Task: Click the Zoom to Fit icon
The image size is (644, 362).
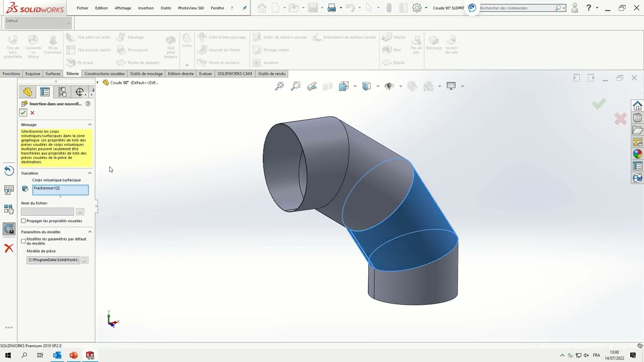Action: pos(279,86)
